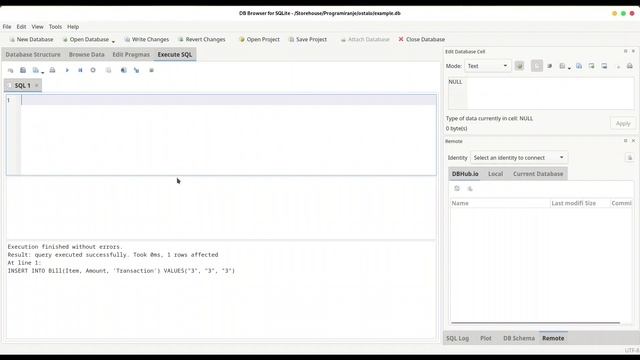Open find in the SQL editor
The height and width of the screenshot is (360, 640).
[123, 70]
